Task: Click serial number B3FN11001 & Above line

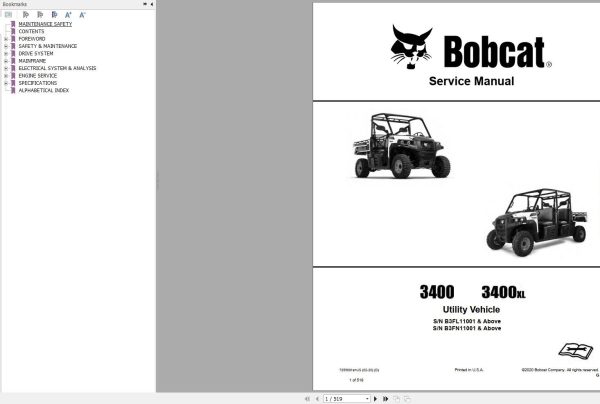Action: pyautogui.click(x=467, y=328)
